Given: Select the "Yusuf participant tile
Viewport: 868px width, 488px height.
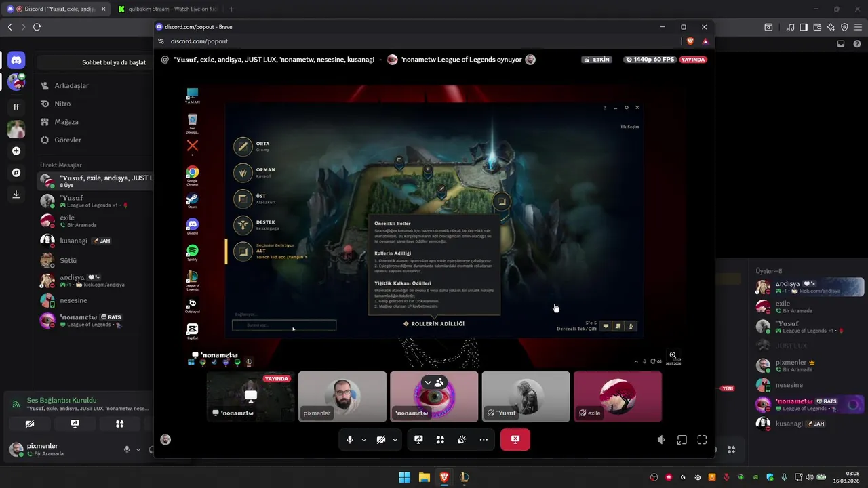Looking at the screenshot, I should [x=526, y=396].
